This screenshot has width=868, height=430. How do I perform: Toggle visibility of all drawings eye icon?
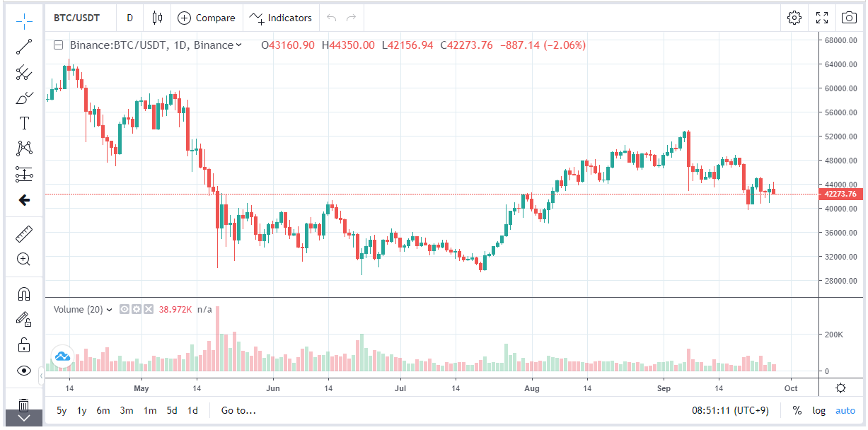click(x=24, y=371)
